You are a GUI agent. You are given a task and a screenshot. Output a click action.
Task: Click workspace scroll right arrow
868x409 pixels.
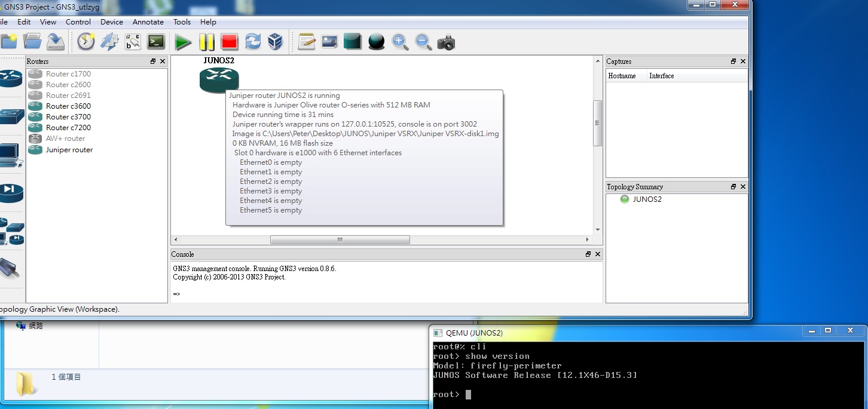tap(588, 239)
